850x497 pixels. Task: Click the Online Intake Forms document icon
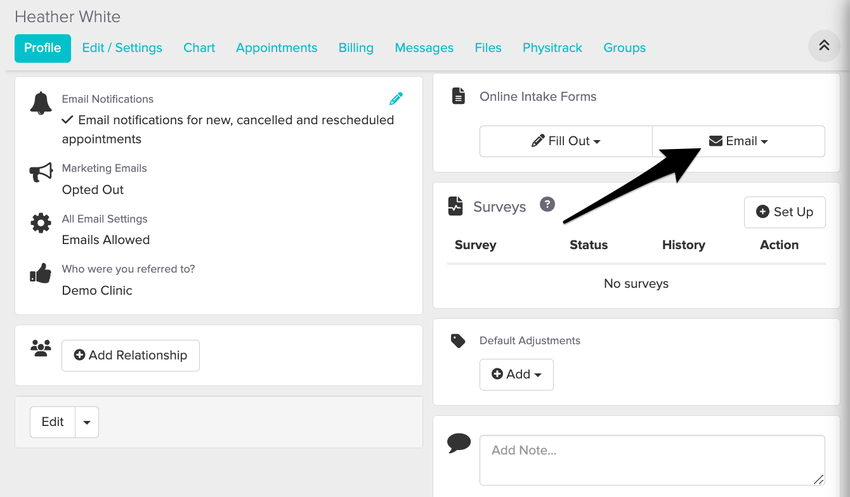(459, 96)
